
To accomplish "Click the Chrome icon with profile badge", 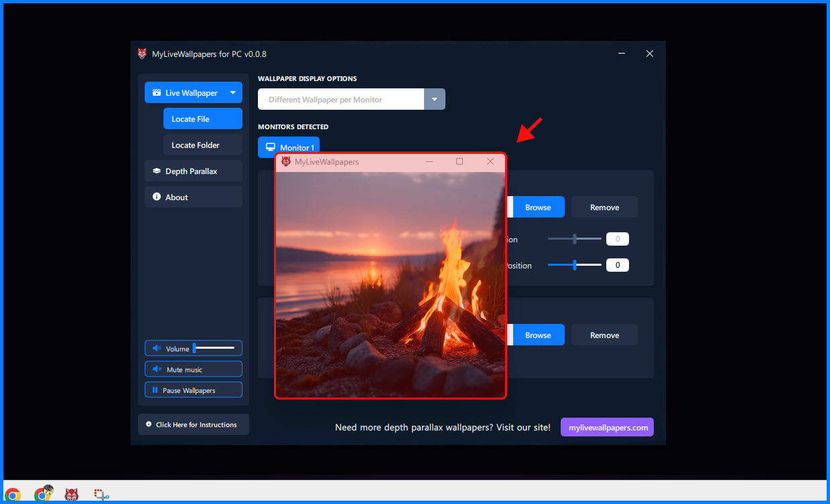I will [x=43, y=494].
